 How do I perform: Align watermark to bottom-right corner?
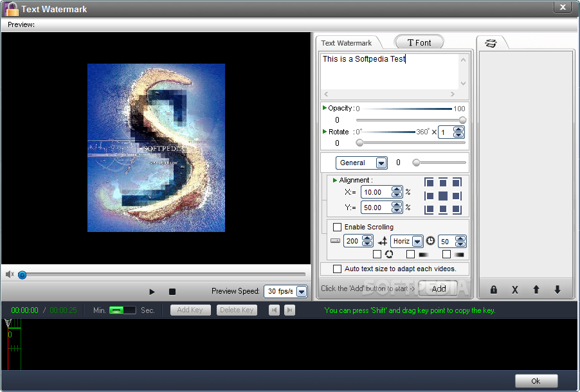[457, 209]
